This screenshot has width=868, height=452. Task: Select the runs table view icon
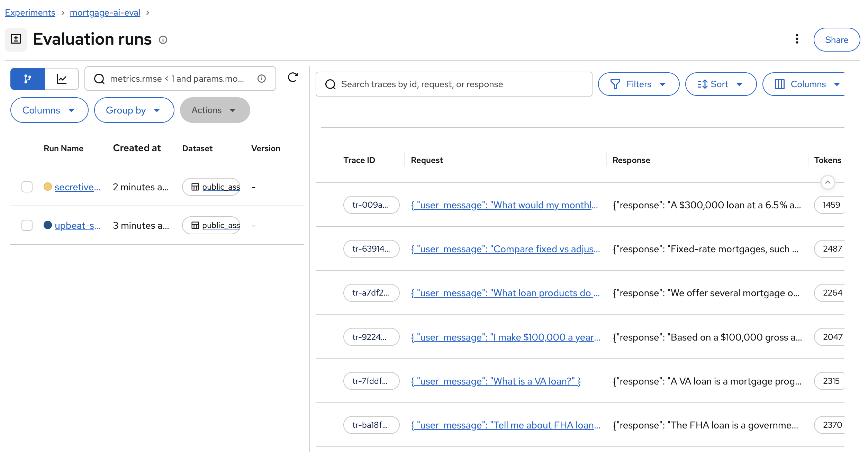(28, 79)
